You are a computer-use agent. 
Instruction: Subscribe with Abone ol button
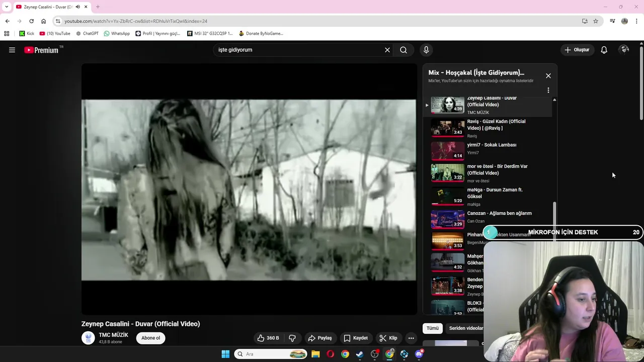pyautogui.click(x=150, y=338)
